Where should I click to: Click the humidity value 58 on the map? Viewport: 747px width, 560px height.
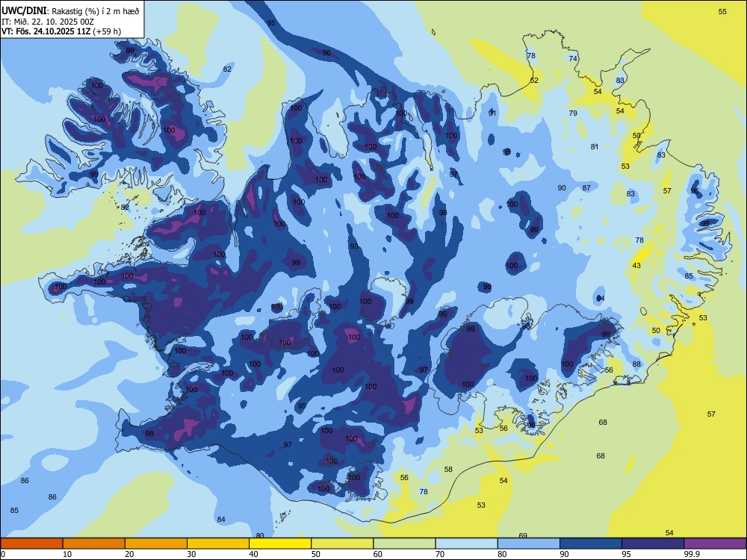(x=448, y=470)
